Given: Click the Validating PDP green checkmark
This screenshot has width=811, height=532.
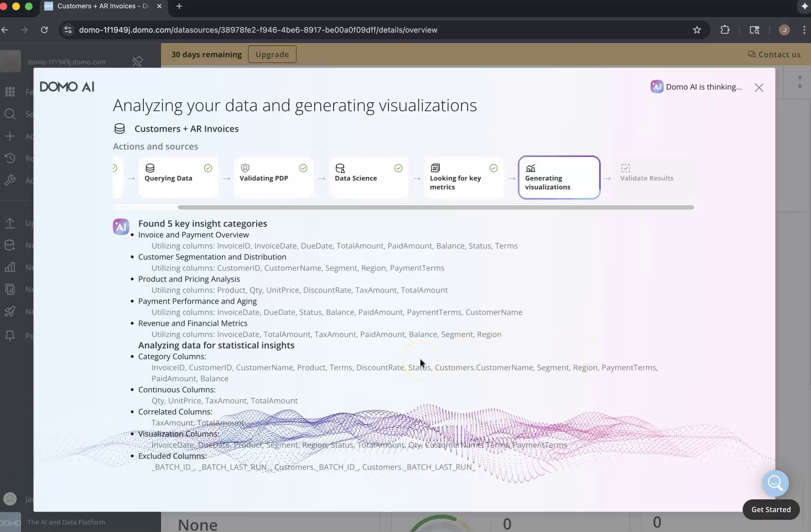Looking at the screenshot, I should [303, 168].
